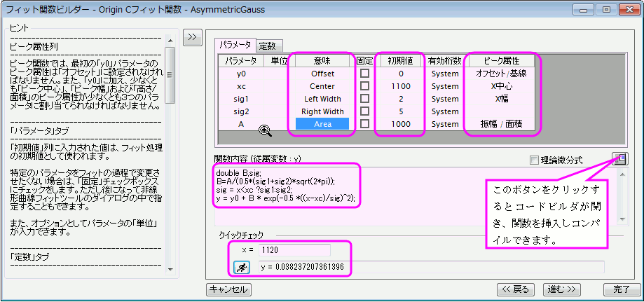Open peak attribute オフセット/基線 cell
This screenshot has height=302, width=644.
[x=501, y=74]
